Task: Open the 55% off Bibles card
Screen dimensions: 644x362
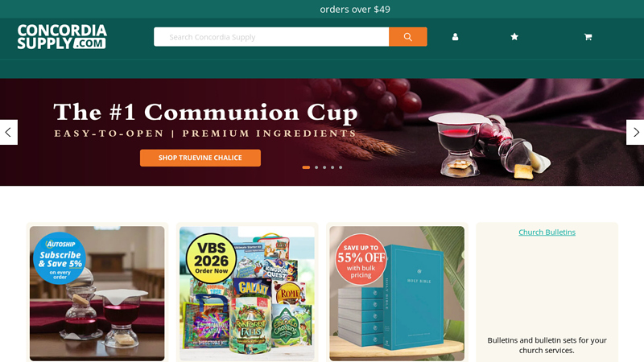Action: [397, 294]
